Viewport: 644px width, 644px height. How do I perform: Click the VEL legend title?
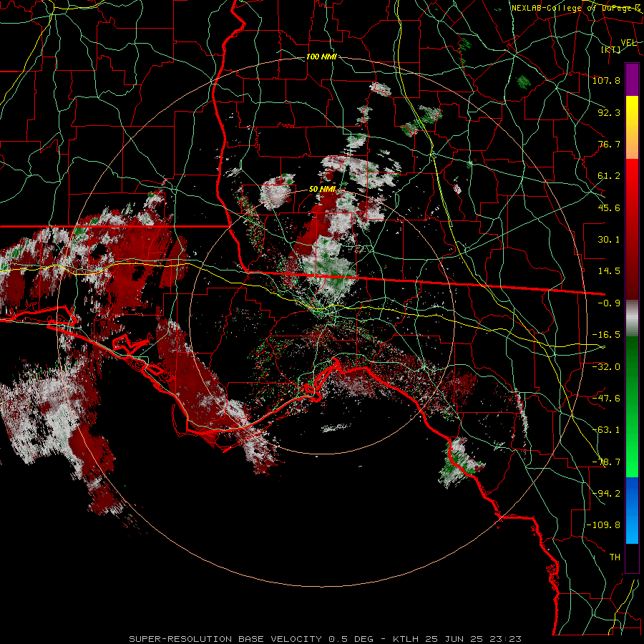click(x=628, y=42)
